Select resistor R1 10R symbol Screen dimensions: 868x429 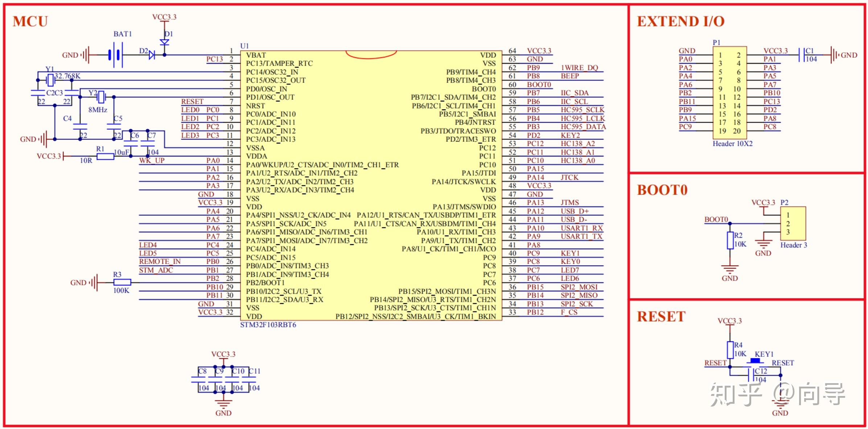click(106, 157)
